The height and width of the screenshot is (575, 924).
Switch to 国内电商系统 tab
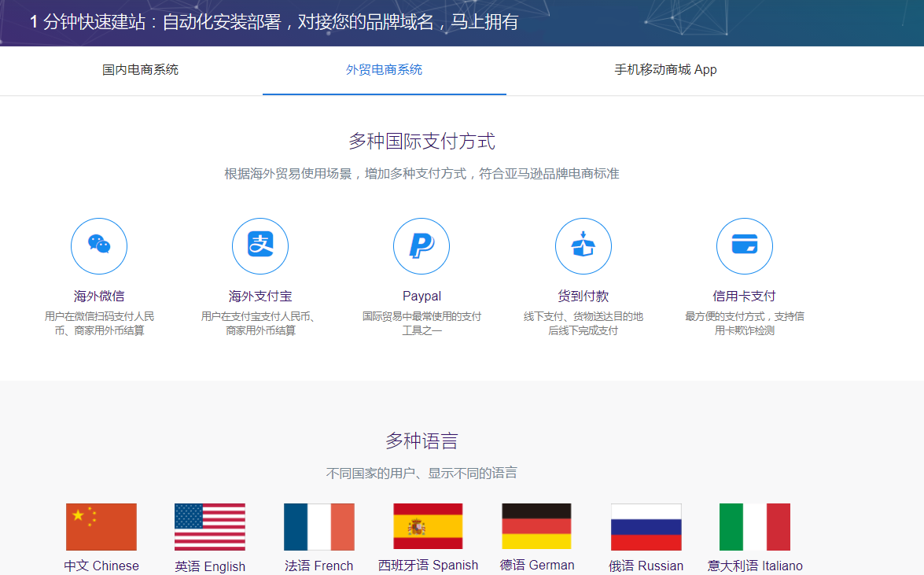click(x=140, y=69)
